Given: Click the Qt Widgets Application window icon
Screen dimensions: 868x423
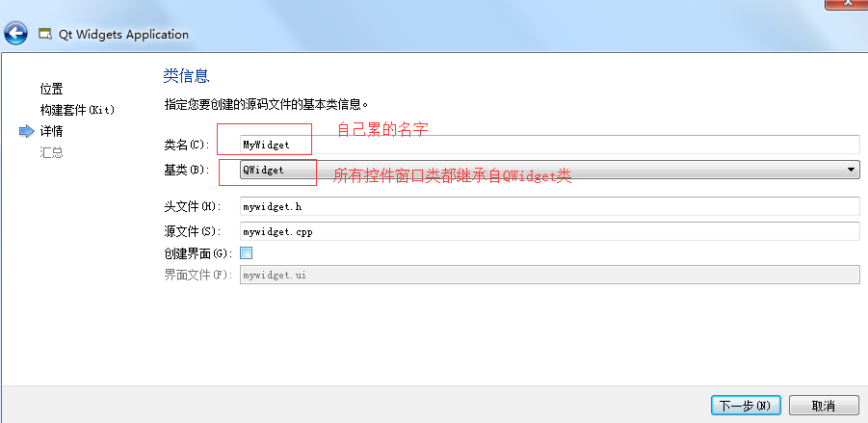Looking at the screenshot, I should point(45,34).
